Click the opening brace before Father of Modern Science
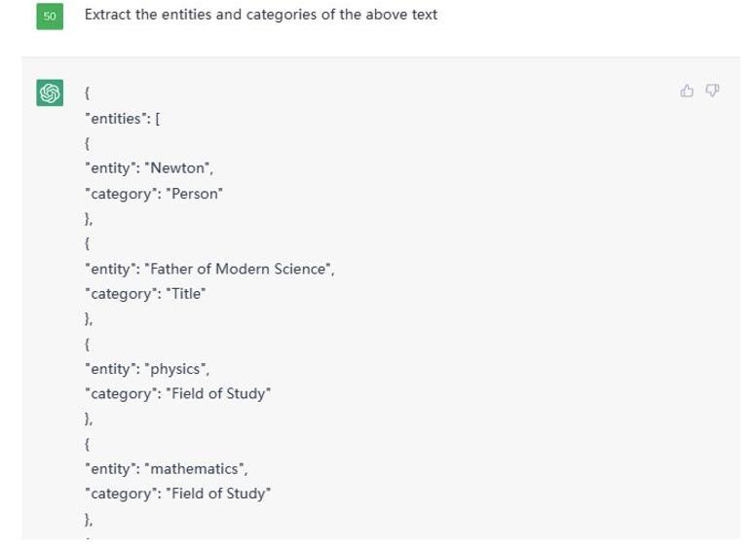 [88, 242]
